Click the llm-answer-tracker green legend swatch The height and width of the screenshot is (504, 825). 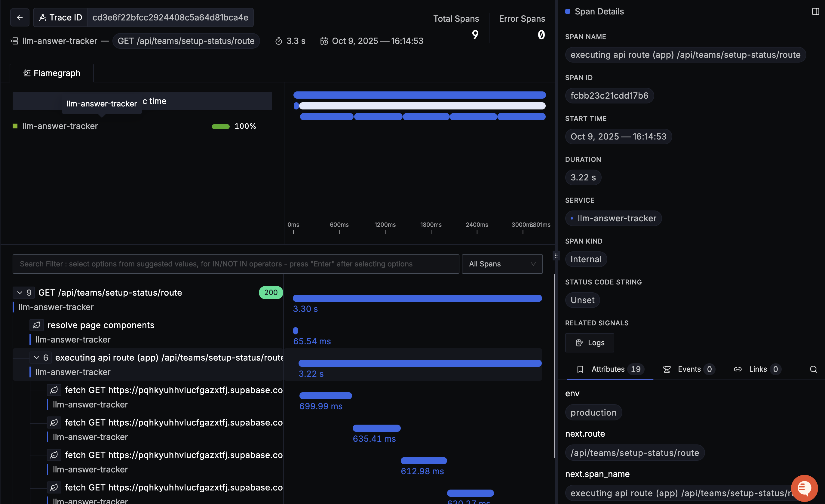[15, 126]
